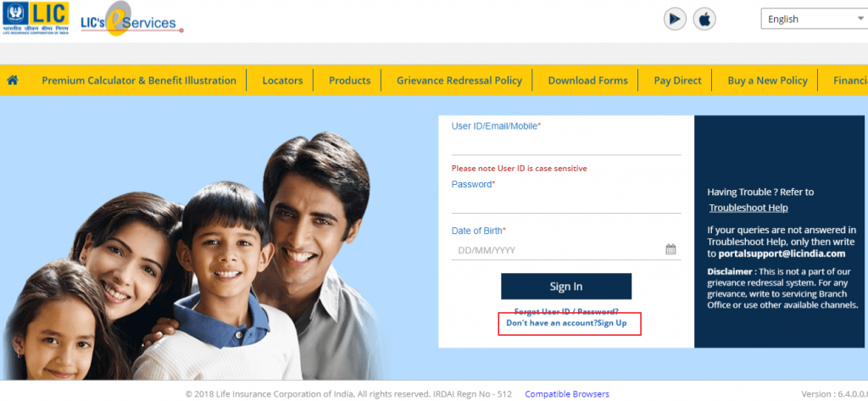This screenshot has width=868, height=401.
Task: Click the LIC logo
Action: pos(36,19)
